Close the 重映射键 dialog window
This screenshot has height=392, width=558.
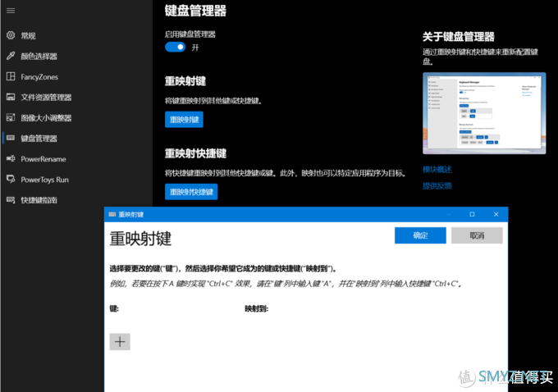pyautogui.click(x=496, y=214)
